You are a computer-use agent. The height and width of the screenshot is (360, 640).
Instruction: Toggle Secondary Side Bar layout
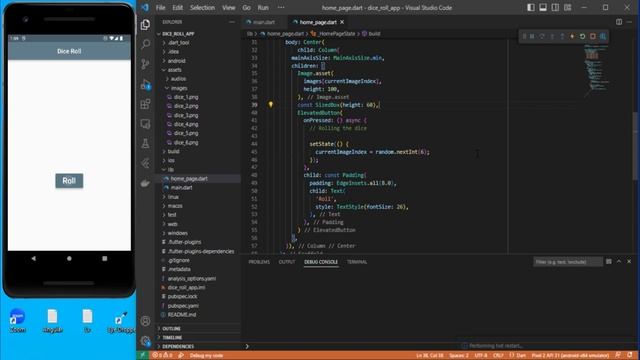point(555,8)
